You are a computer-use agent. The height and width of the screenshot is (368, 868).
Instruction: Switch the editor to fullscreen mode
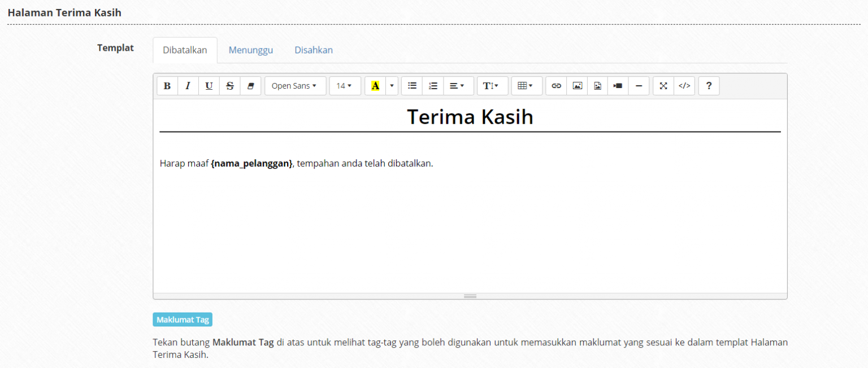pos(663,85)
